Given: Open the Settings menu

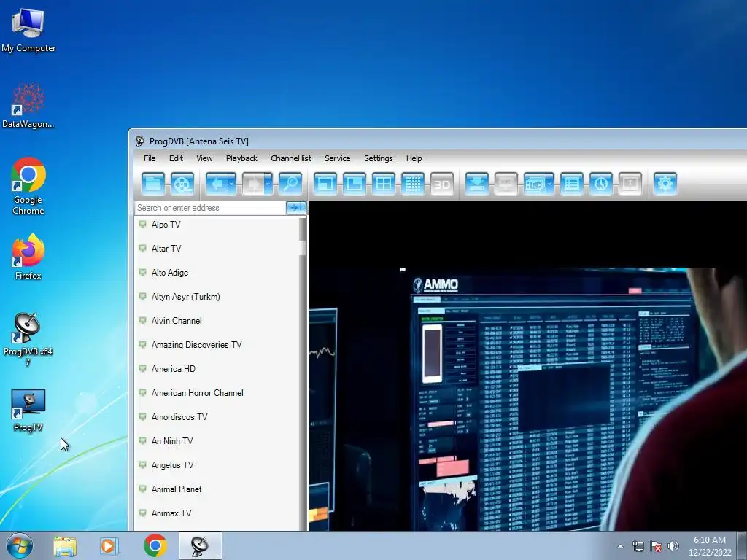Looking at the screenshot, I should pyautogui.click(x=379, y=158).
